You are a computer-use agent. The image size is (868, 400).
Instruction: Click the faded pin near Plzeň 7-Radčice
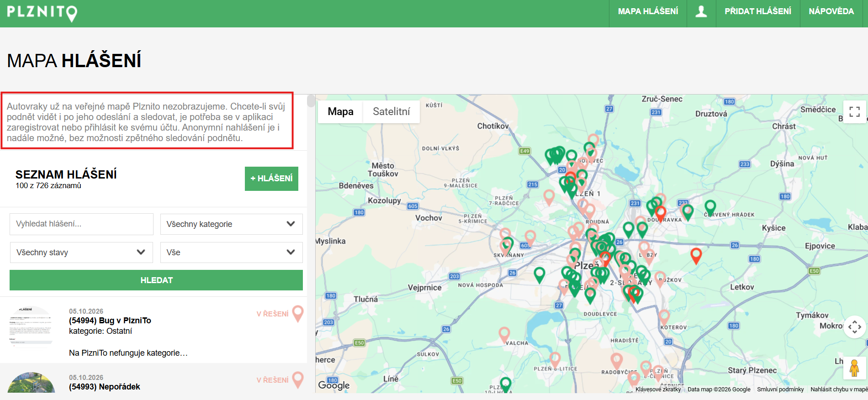point(549,197)
